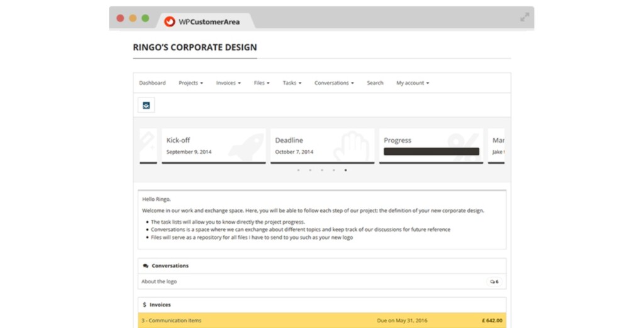The image size is (644, 328).
Task: Click the Conversations section speech bubble icon
Action: click(145, 266)
